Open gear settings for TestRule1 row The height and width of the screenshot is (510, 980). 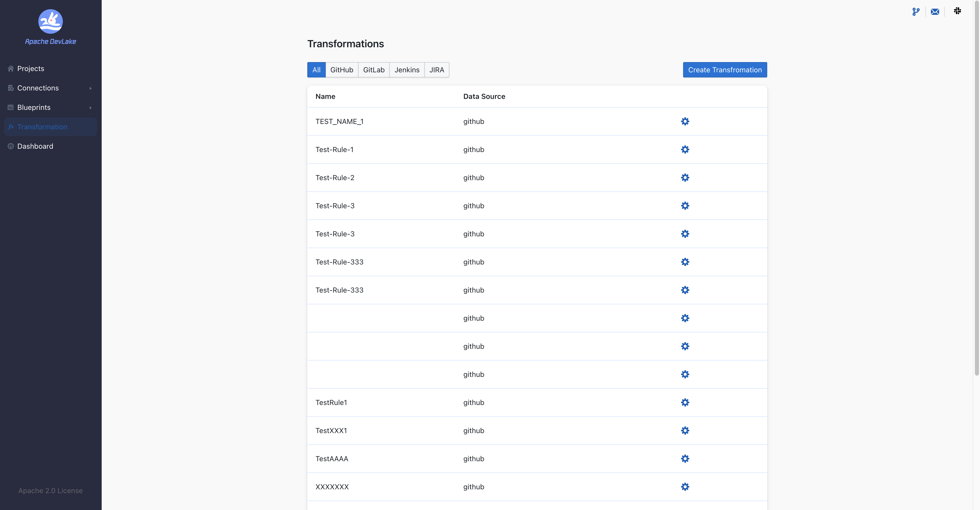point(685,402)
